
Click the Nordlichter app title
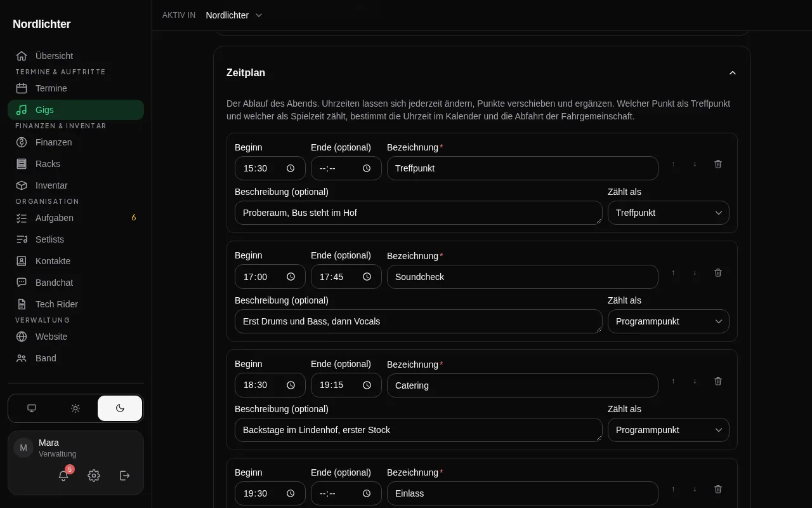[x=42, y=24]
